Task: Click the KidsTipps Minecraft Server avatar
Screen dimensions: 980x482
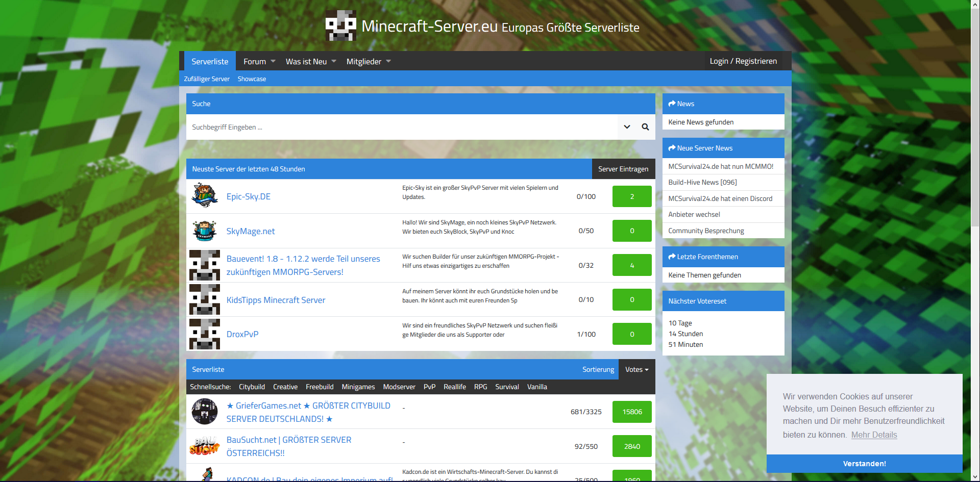Action: coord(205,299)
